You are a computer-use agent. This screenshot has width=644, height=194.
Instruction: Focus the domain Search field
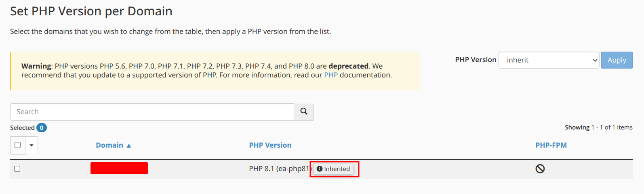(x=152, y=112)
